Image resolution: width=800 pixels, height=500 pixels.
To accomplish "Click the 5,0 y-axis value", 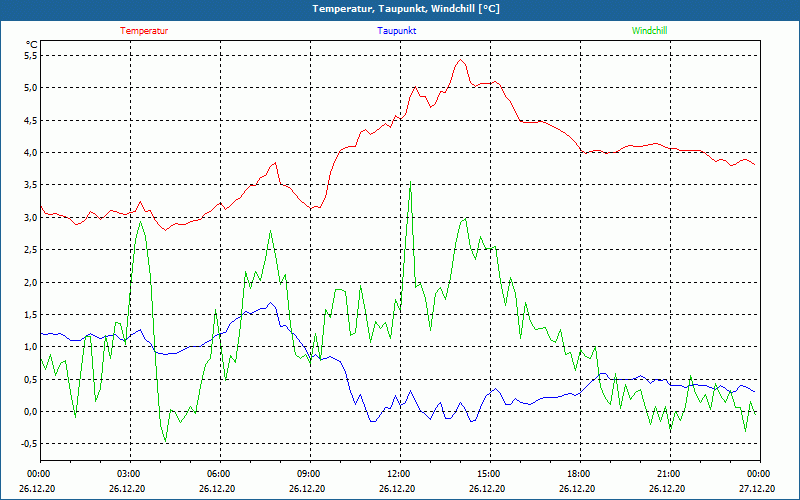I will [x=31, y=88].
